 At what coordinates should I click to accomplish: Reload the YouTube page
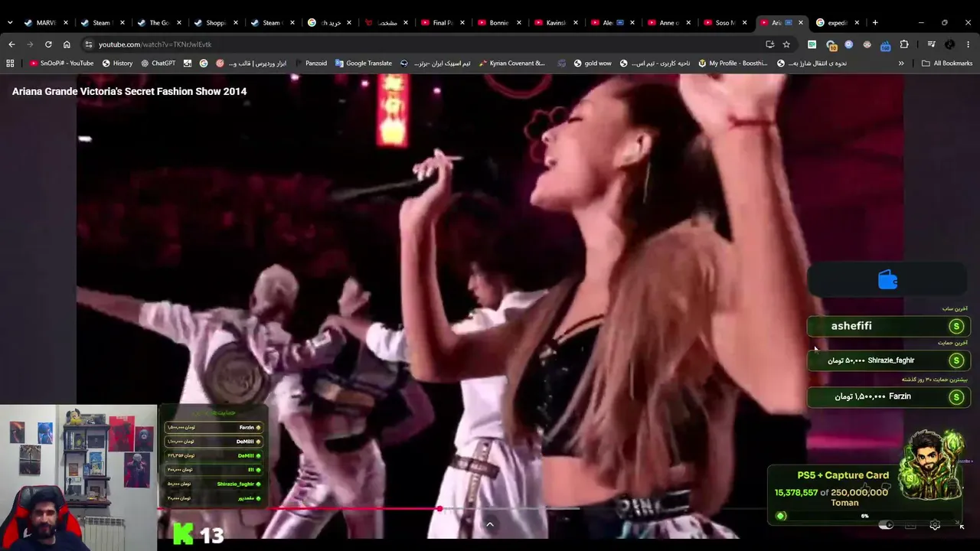point(48,44)
